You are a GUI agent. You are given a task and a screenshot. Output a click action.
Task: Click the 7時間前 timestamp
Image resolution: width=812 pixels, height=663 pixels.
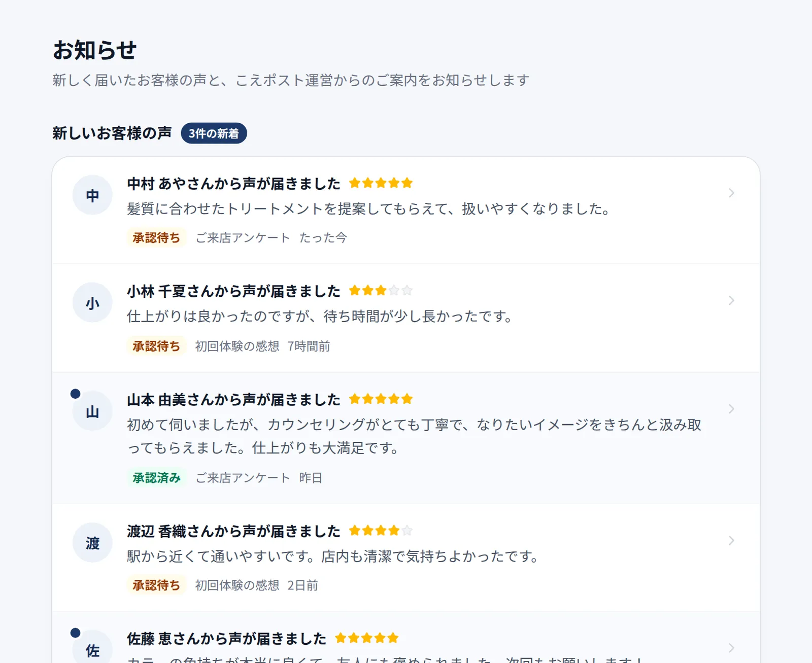point(309,346)
